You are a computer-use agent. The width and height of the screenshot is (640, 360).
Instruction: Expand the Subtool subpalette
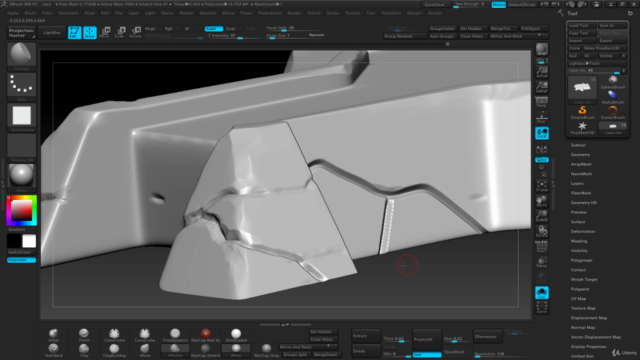pyautogui.click(x=578, y=145)
